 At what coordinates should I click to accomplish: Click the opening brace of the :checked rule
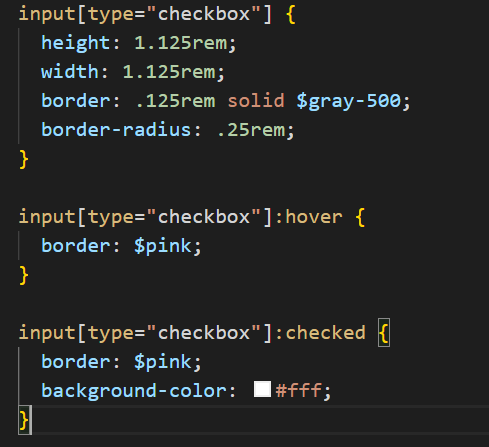coord(384,333)
